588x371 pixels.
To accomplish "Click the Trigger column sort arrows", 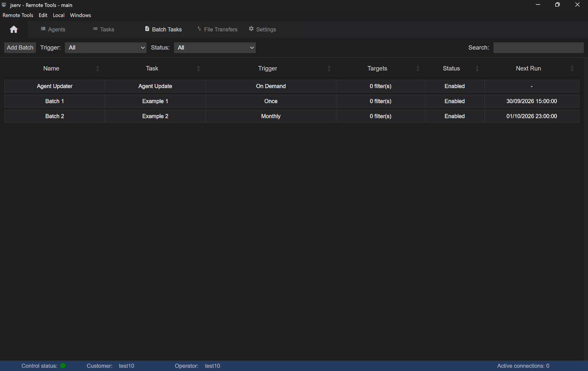I will coord(329,68).
